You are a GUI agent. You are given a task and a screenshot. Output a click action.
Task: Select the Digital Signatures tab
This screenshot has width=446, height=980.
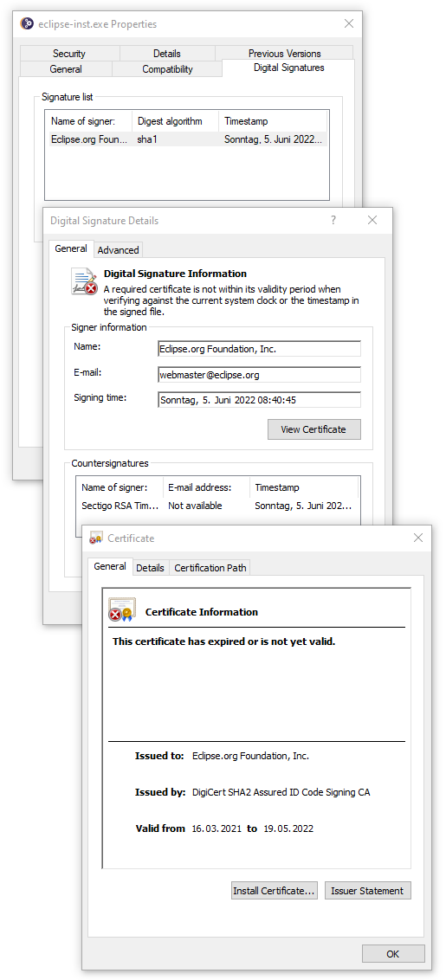[x=288, y=68]
